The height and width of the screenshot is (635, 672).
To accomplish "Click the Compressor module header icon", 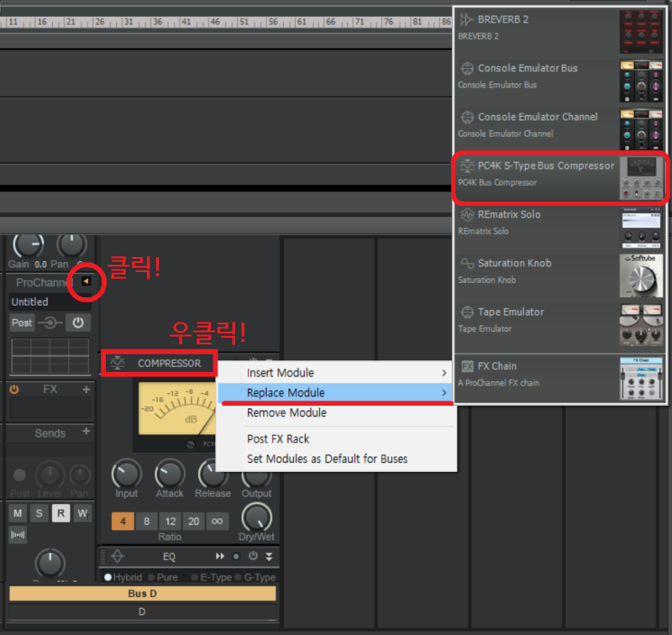I will tap(118, 363).
